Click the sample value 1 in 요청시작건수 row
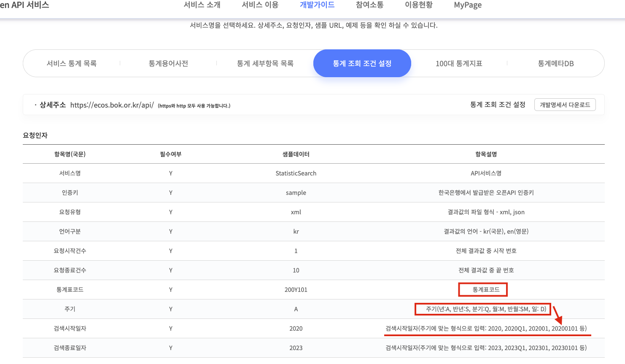The image size is (625, 364). coord(296,251)
